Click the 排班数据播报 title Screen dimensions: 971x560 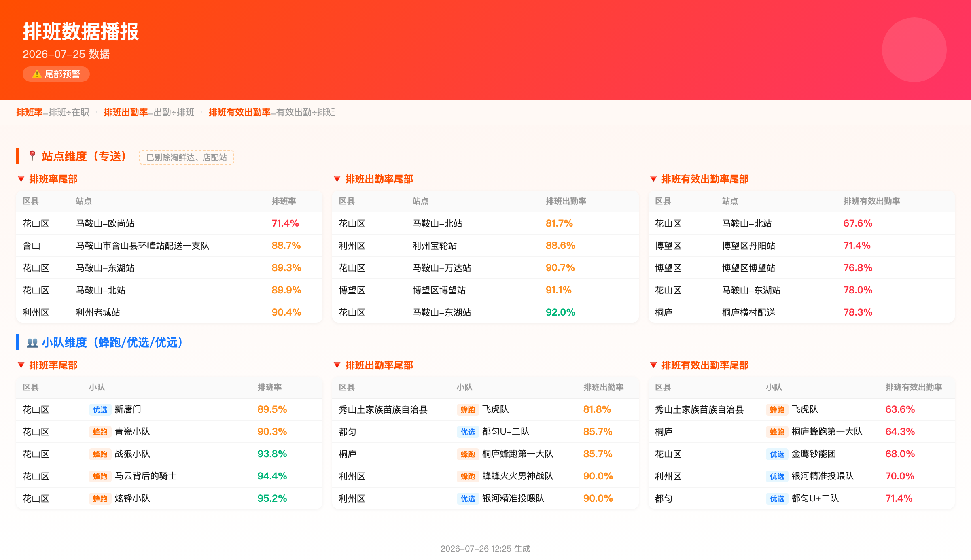[81, 32]
